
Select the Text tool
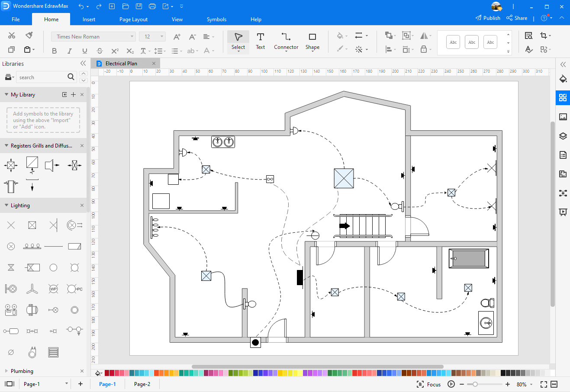click(x=260, y=42)
